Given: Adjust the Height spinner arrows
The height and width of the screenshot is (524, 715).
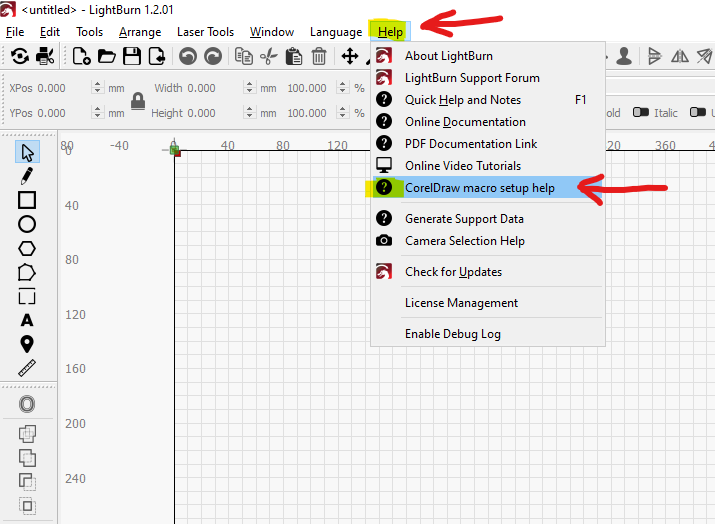Looking at the screenshot, I should pyautogui.click(x=249, y=112).
